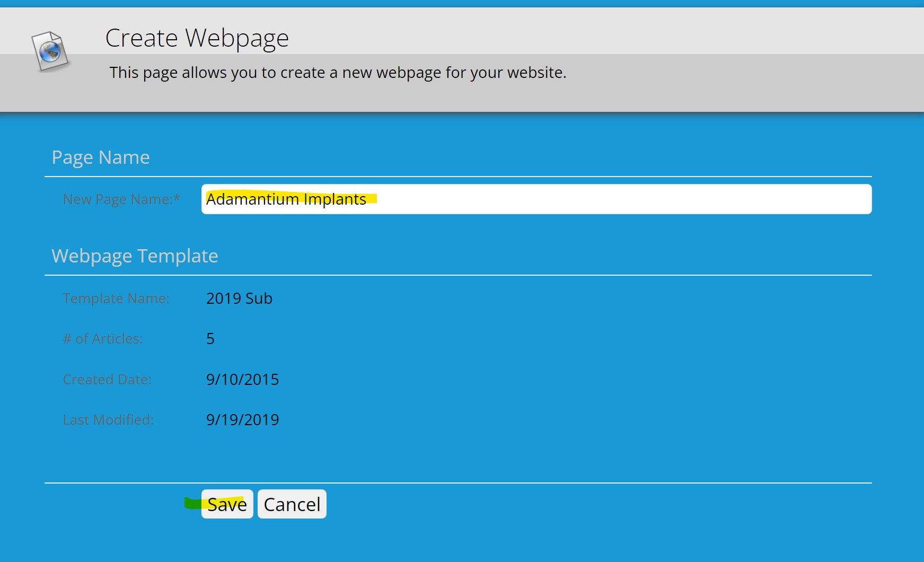This screenshot has width=924, height=562.
Task: Click the 'Webpage Template' section heading
Action: [x=135, y=256]
